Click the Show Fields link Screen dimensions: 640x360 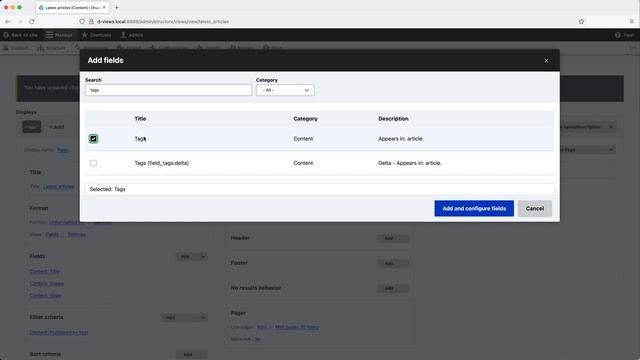tap(52, 235)
